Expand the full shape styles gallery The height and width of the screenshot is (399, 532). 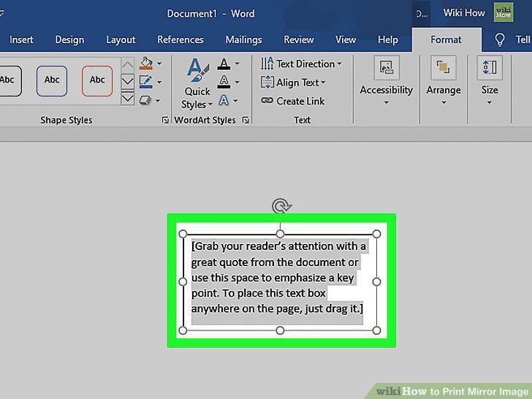click(x=128, y=98)
